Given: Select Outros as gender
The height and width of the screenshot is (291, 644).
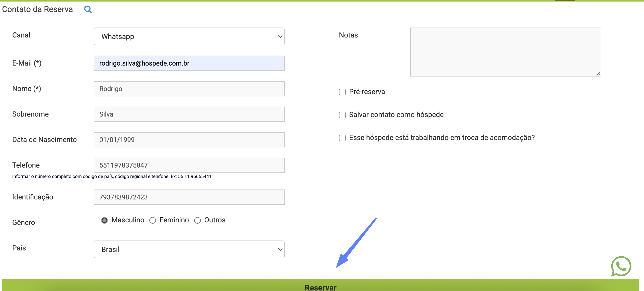Looking at the screenshot, I should [198, 220].
